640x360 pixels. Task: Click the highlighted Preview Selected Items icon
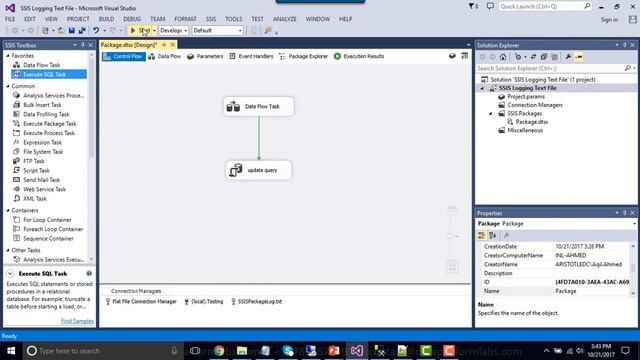tap(578, 57)
